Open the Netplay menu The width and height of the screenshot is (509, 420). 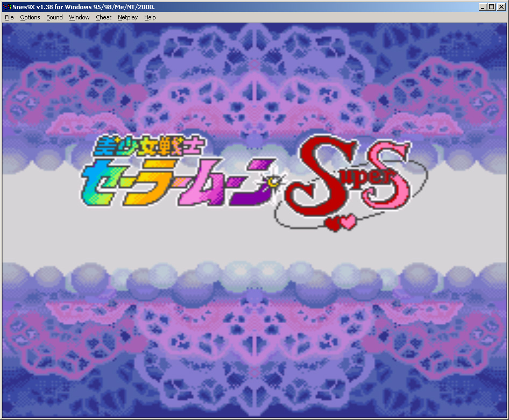pos(128,17)
